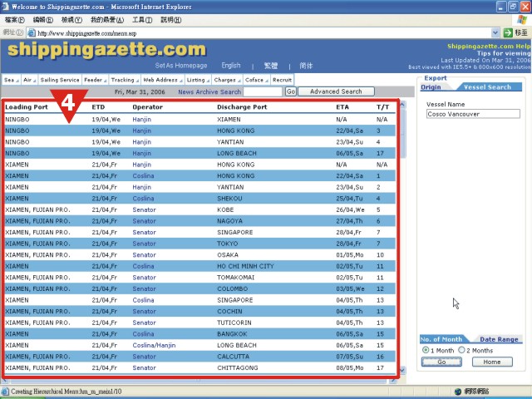Click the Advanced Search button
This screenshot has width=532, height=399.
click(336, 91)
